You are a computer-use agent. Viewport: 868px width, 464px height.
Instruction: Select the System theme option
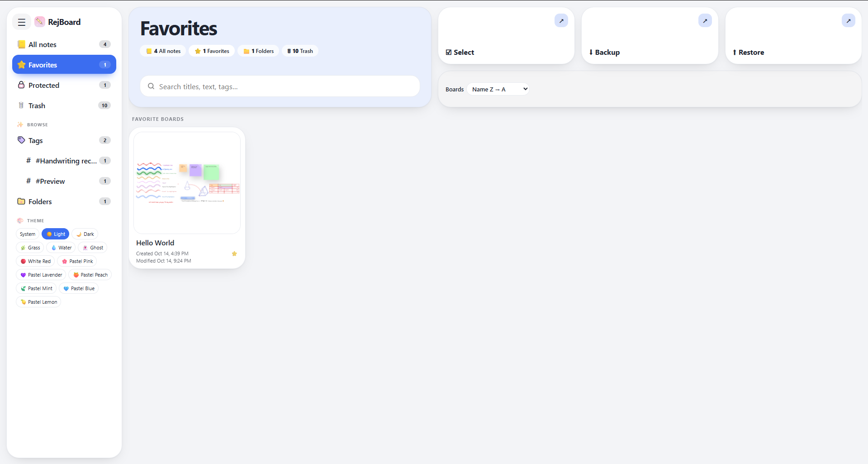(28, 234)
